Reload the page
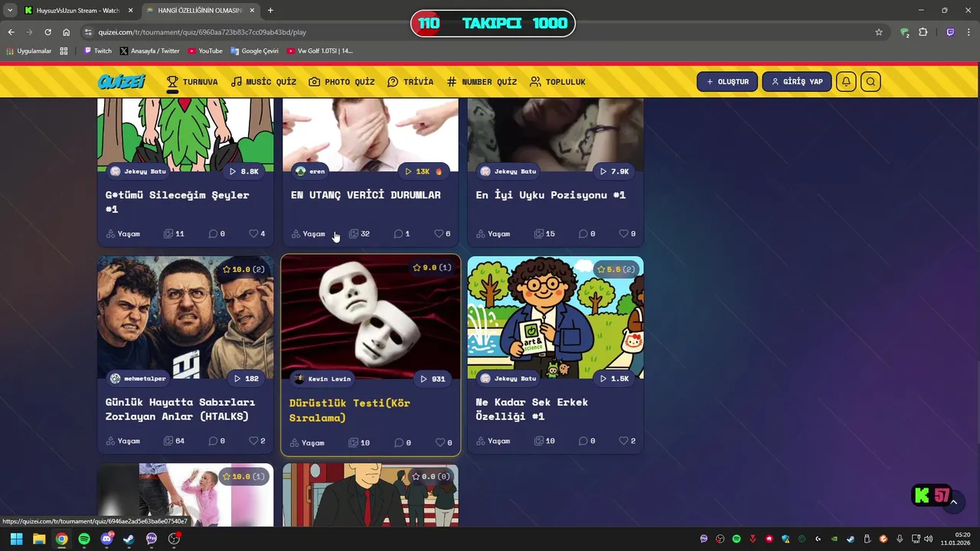Image resolution: width=980 pixels, height=551 pixels. pos(47,32)
